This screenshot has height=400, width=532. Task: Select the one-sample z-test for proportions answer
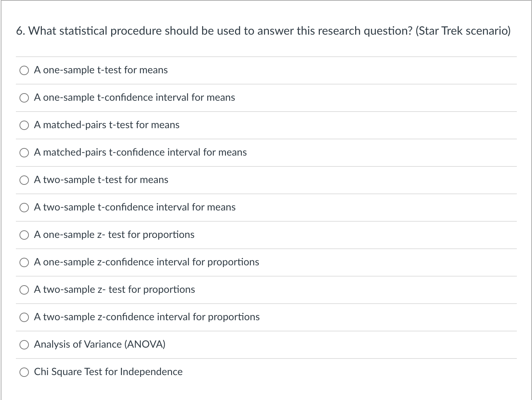tap(24, 235)
